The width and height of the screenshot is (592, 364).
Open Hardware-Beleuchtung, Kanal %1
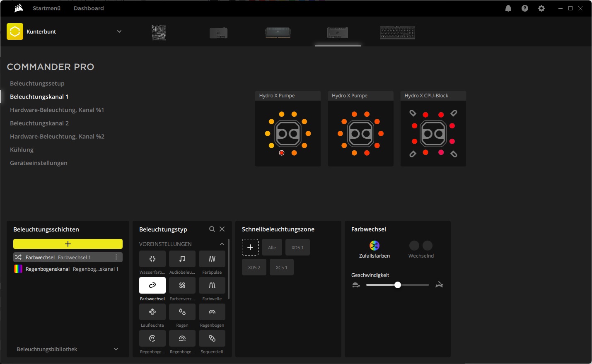[x=57, y=110]
